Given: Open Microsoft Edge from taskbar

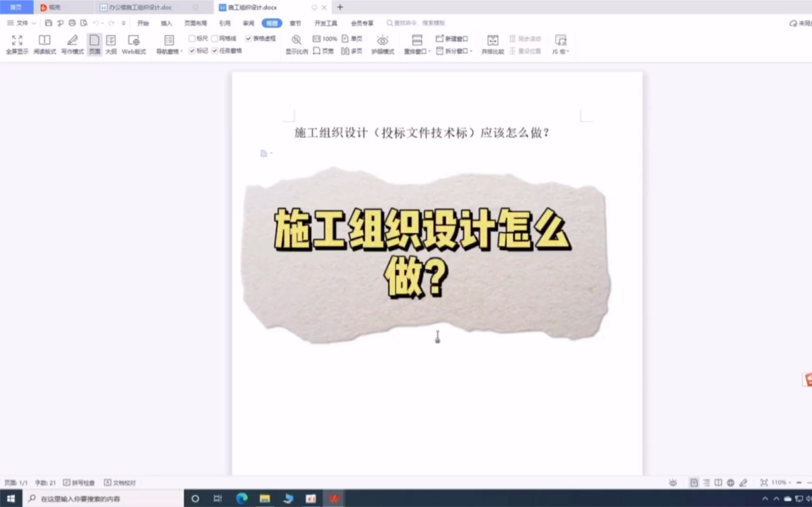Looking at the screenshot, I should coord(241,498).
